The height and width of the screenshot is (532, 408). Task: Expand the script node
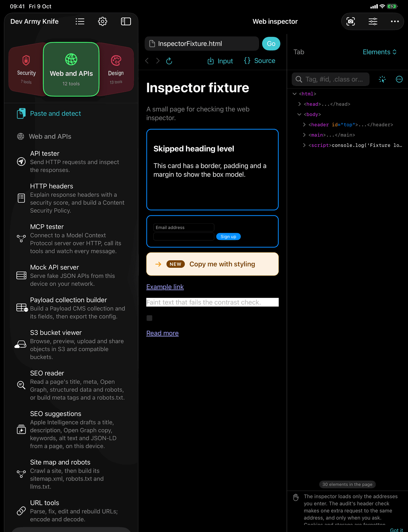pyautogui.click(x=304, y=145)
